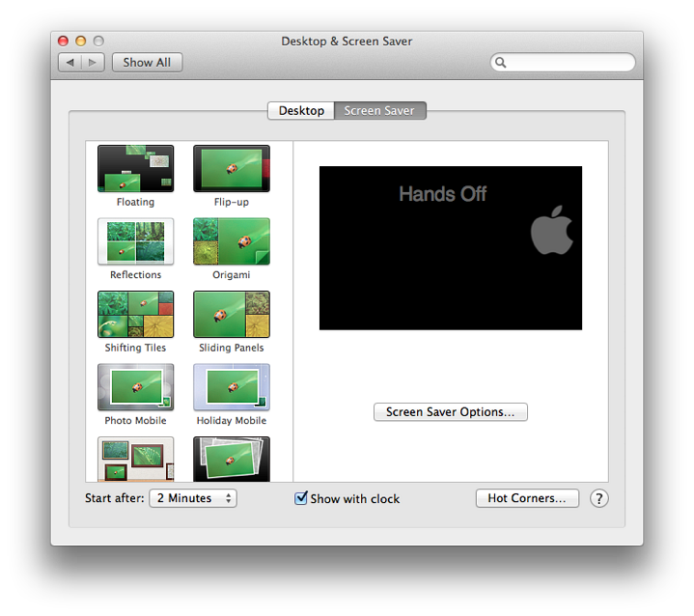Switch to the Desktop tab
This screenshot has height=616, width=694.
(301, 111)
